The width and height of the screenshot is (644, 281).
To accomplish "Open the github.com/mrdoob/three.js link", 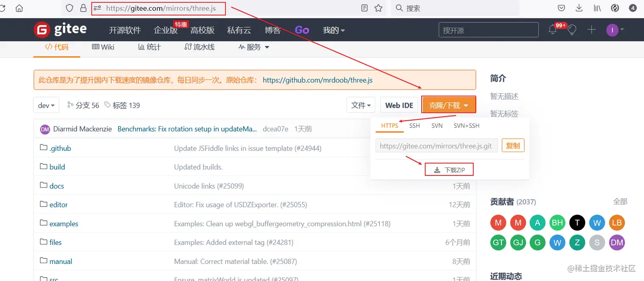I will pos(318,80).
